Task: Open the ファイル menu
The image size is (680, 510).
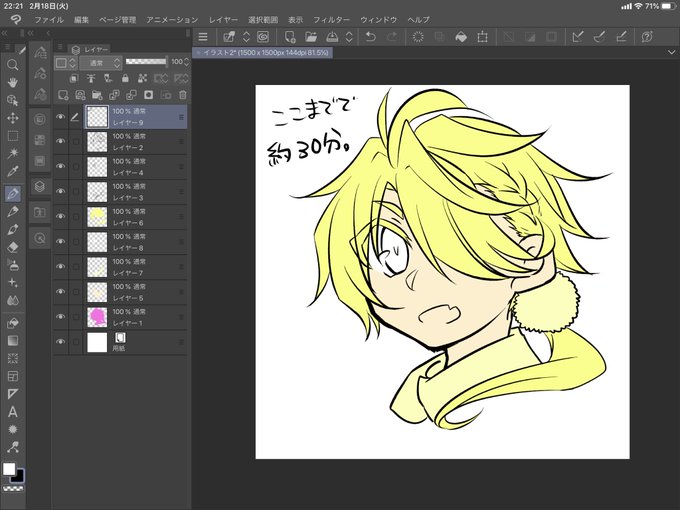Action: pos(49,20)
